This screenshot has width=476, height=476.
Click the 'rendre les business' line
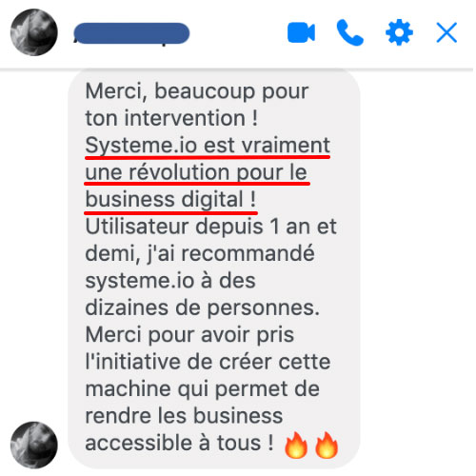(184, 416)
